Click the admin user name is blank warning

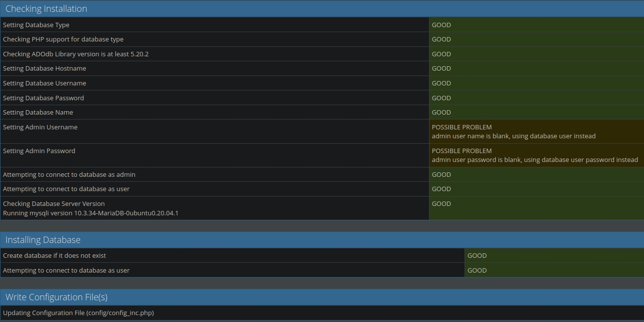513,136
